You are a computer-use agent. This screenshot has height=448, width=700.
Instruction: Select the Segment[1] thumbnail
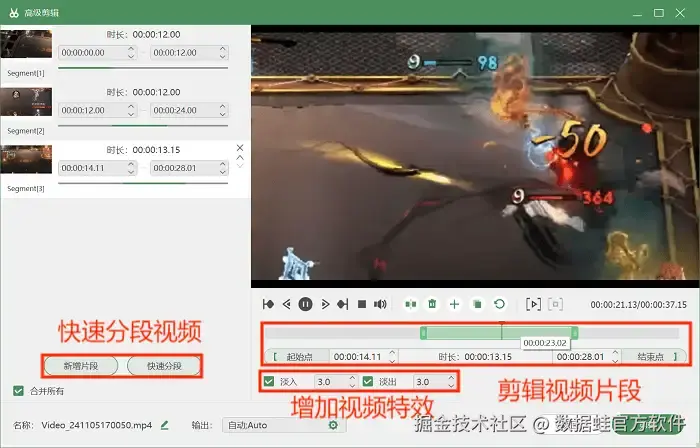click(x=26, y=44)
